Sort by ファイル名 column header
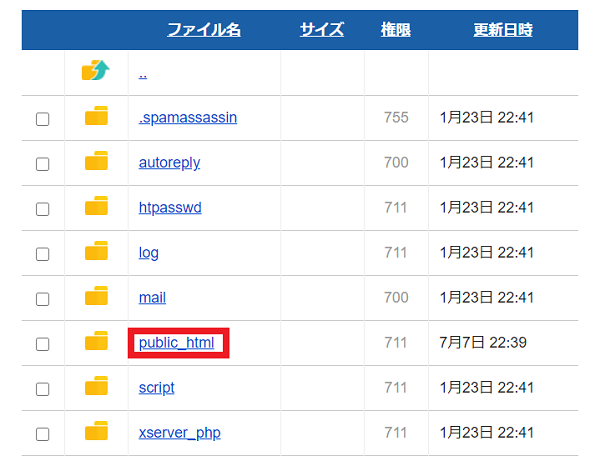This screenshot has width=600, height=466. 204,30
